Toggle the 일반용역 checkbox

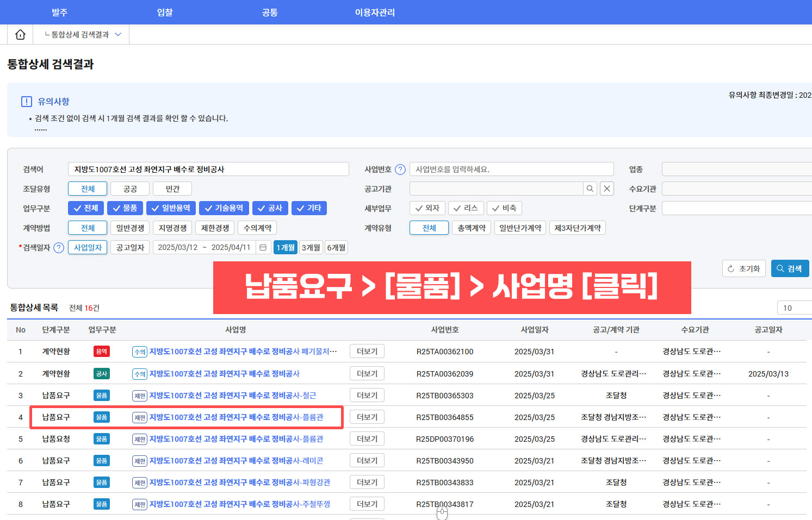click(x=171, y=208)
